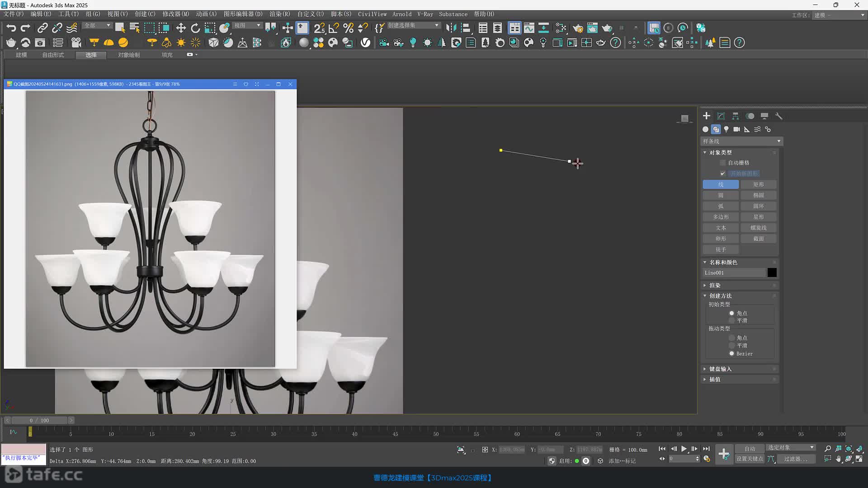The image size is (868, 488).
Task: Click the Go to End playback button
Action: click(x=706, y=449)
